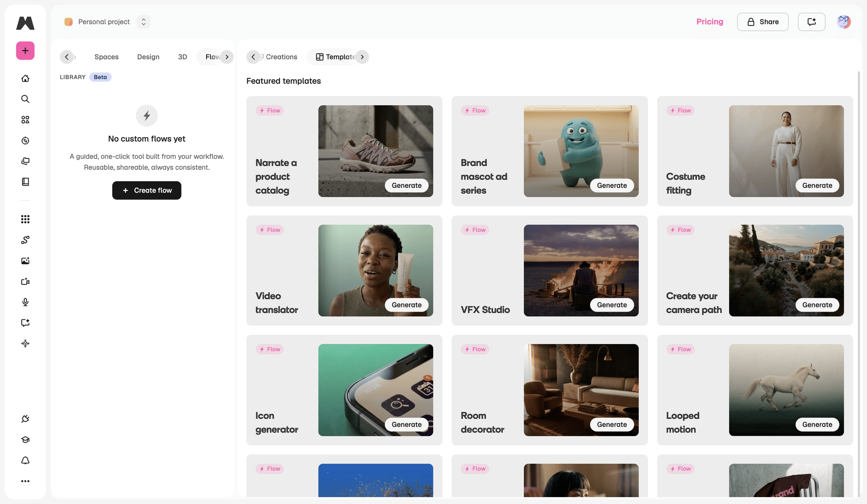
Task: Open the book icon in sidebar
Action: [x=25, y=182]
